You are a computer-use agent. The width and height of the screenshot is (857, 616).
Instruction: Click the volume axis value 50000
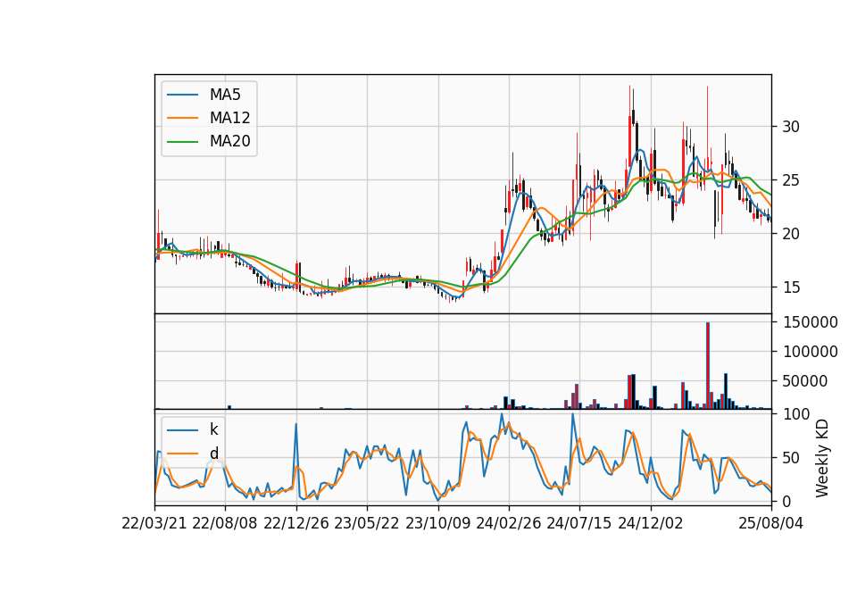805,381
